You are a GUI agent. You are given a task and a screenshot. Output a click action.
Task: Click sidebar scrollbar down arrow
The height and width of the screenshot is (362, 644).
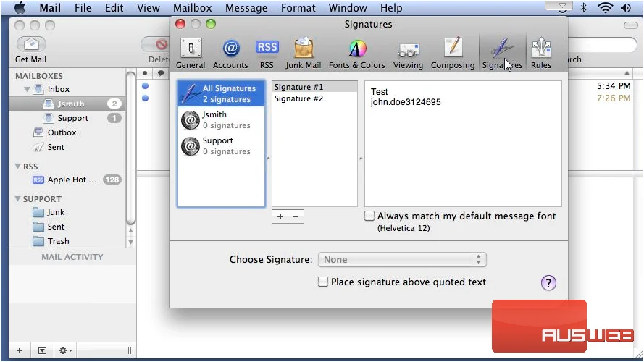pyautogui.click(x=130, y=242)
